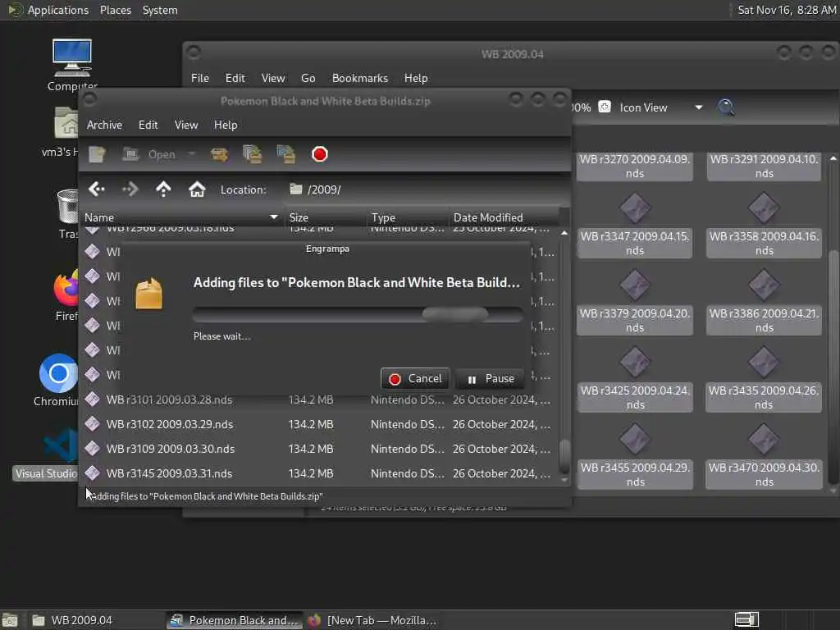Go forward with the right arrow icon
Screen dimensions: 840x630
tap(130, 189)
